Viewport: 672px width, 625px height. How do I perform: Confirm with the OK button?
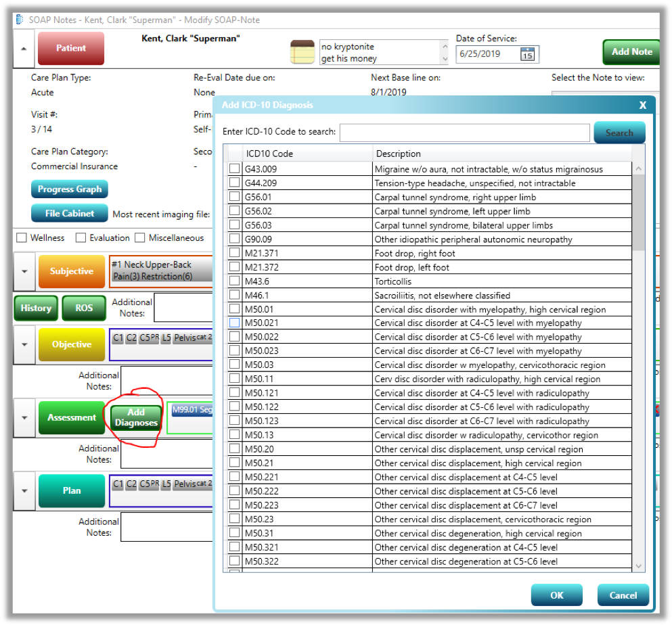[557, 595]
